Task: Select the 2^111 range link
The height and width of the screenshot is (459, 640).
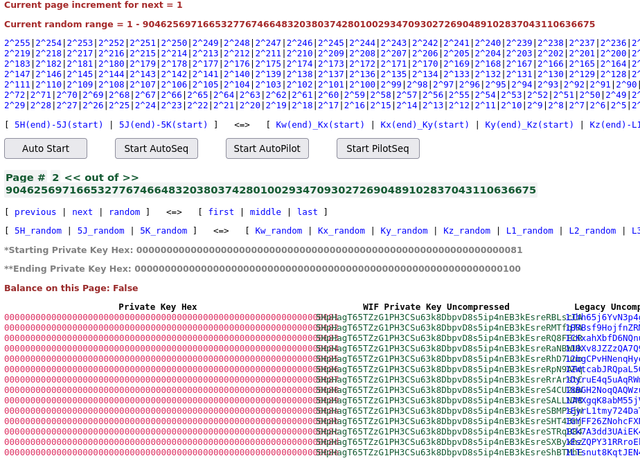Action: point(17,85)
